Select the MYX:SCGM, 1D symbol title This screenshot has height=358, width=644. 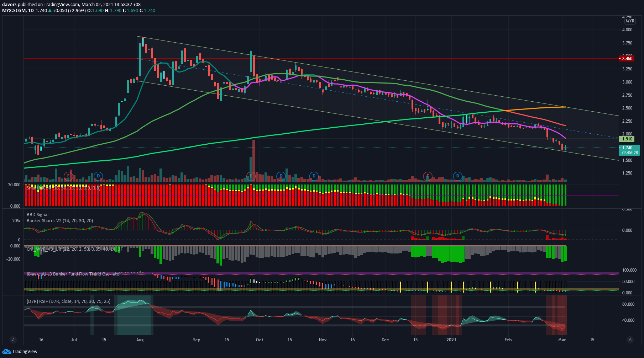(x=18, y=11)
